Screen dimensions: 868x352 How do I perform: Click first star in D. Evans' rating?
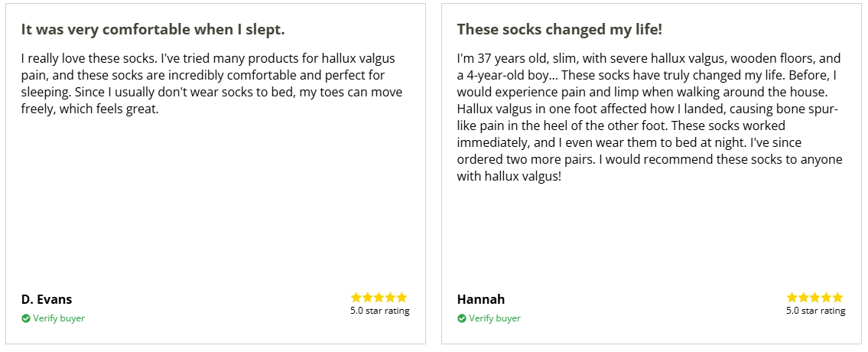pos(356,298)
